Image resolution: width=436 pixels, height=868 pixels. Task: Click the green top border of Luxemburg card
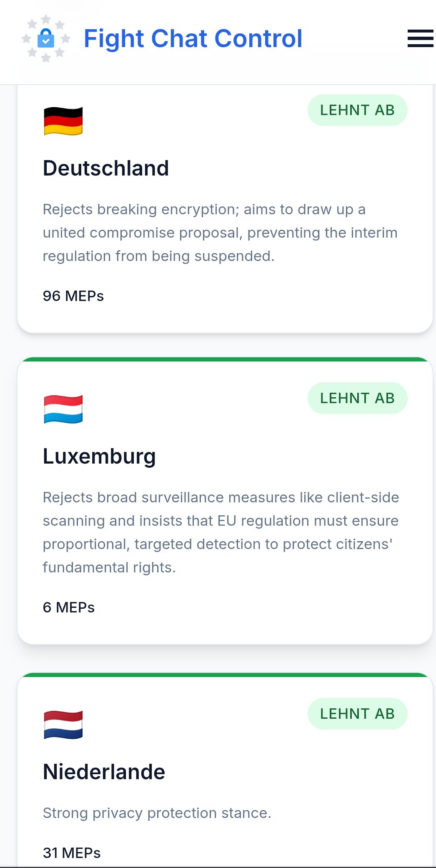click(225, 359)
